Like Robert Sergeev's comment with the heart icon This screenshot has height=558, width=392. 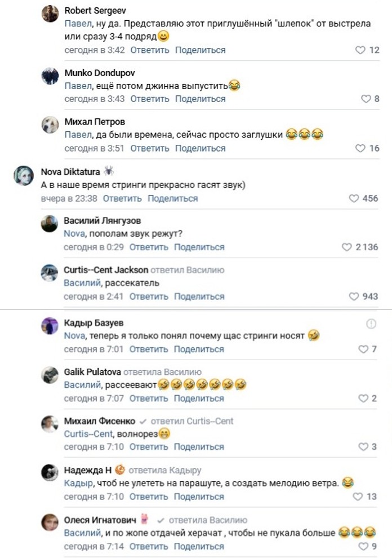pos(360,50)
